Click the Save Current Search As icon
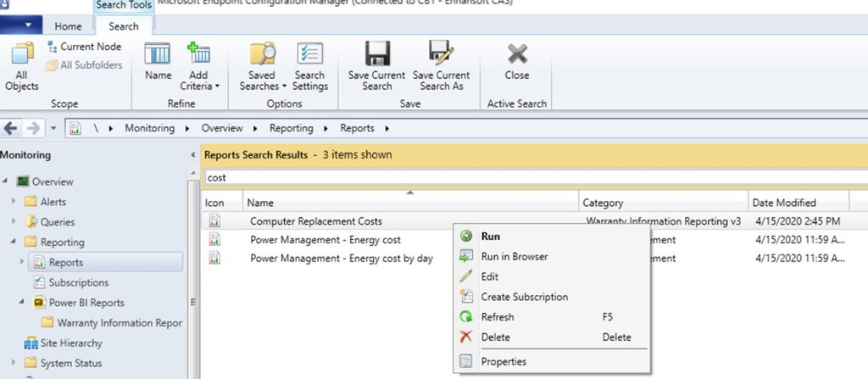The width and height of the screenshot is (868, 379). click(441, 55)
